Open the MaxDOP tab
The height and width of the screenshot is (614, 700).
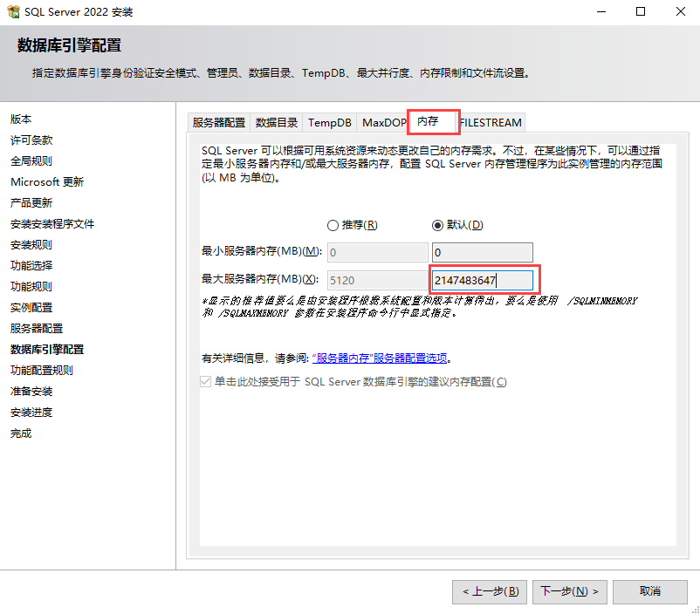tap(383, 123)
